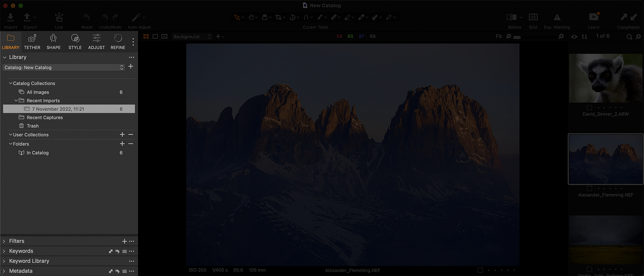Collapse the Folders group
644x276 pixels.
[x=10, y=144]
